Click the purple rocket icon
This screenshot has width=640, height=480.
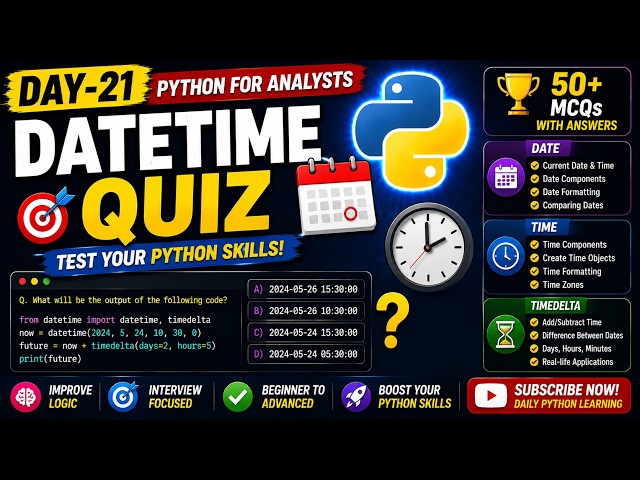point(356,397)
